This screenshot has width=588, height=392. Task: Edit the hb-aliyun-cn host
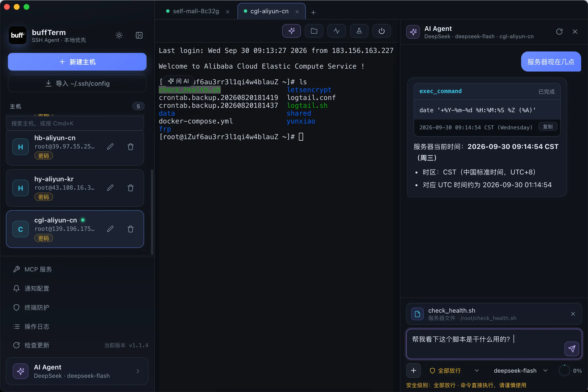tap(110, 147)
